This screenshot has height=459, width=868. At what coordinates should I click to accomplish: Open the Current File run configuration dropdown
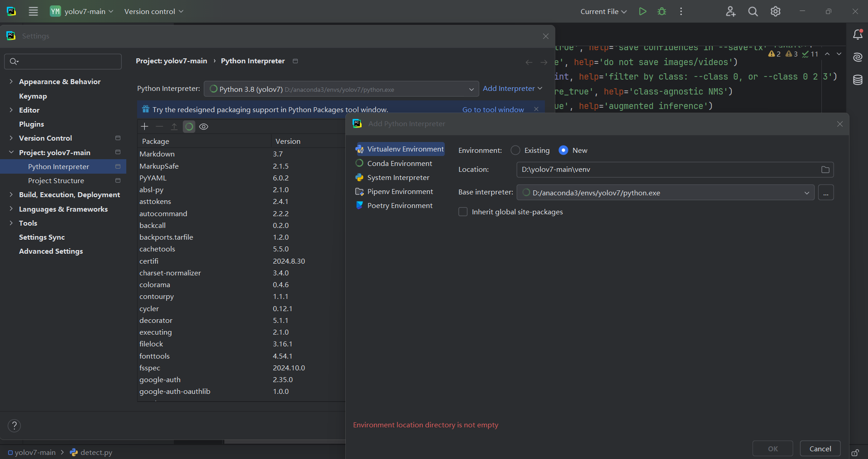tap(604, 11)
